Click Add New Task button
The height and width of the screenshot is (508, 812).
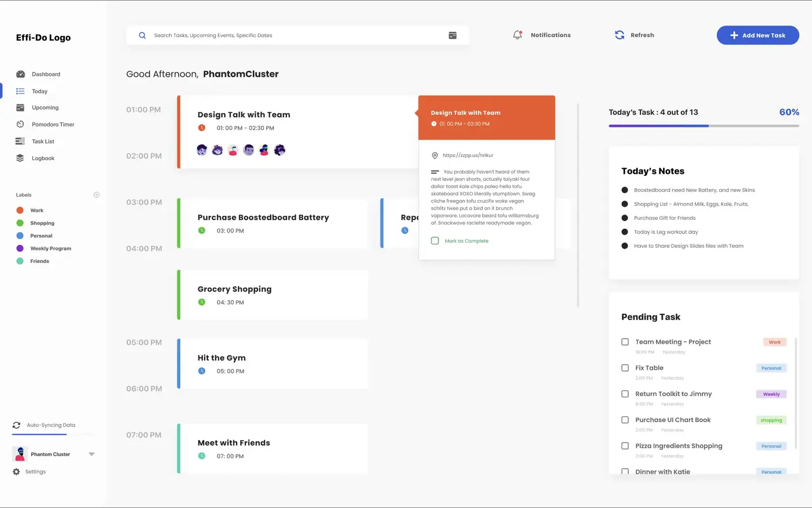coord(757,35)
